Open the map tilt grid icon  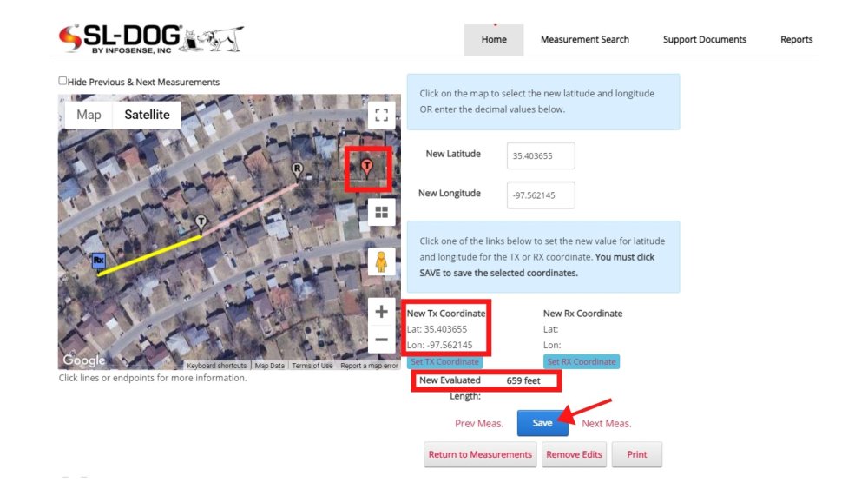[x=381, y=212]
